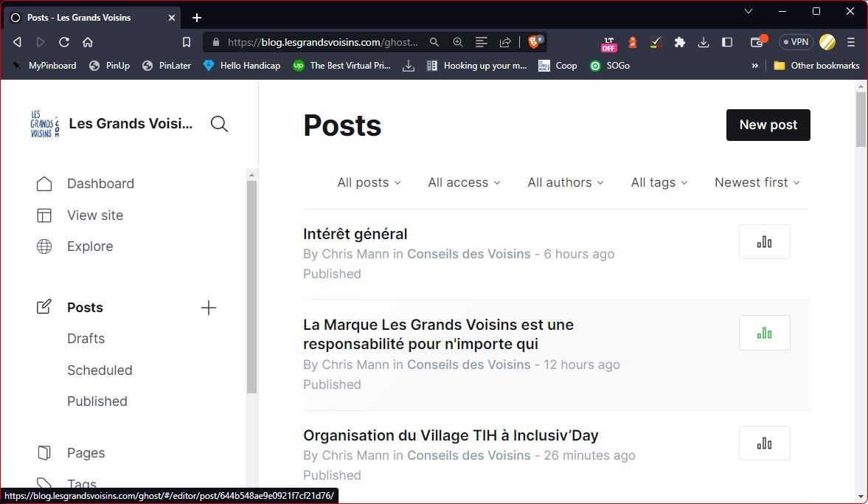This screenshot has height=504, width=868.
Task: Open the Conseils des Voisins tag link
Action: point(468,253)
